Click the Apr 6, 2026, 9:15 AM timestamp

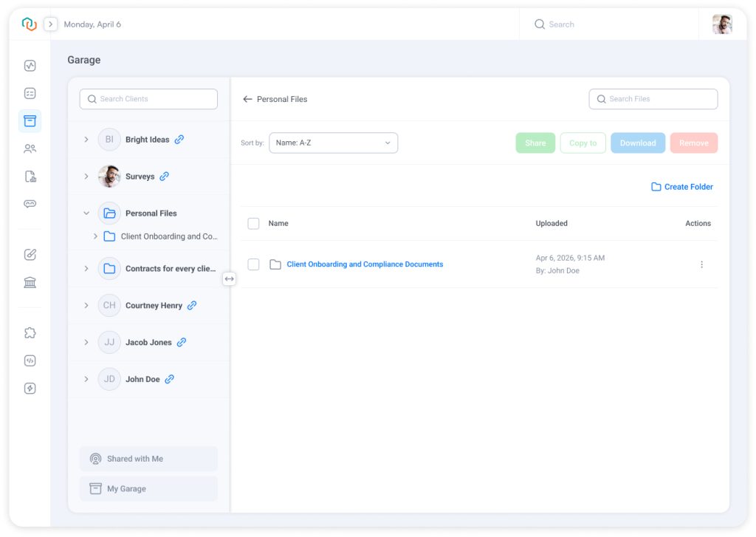tap(570, 258)
